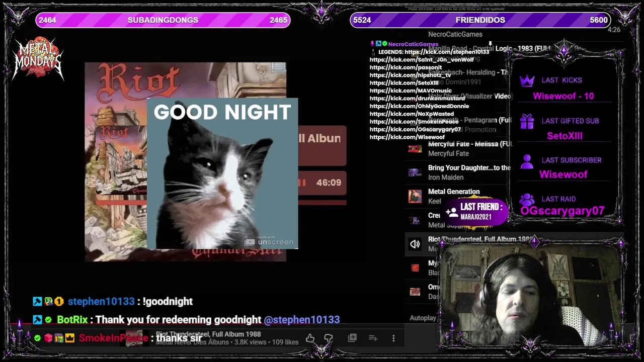
Task: Click the Bring Your Daughter queue thumbnail
Action: point(415,172)
